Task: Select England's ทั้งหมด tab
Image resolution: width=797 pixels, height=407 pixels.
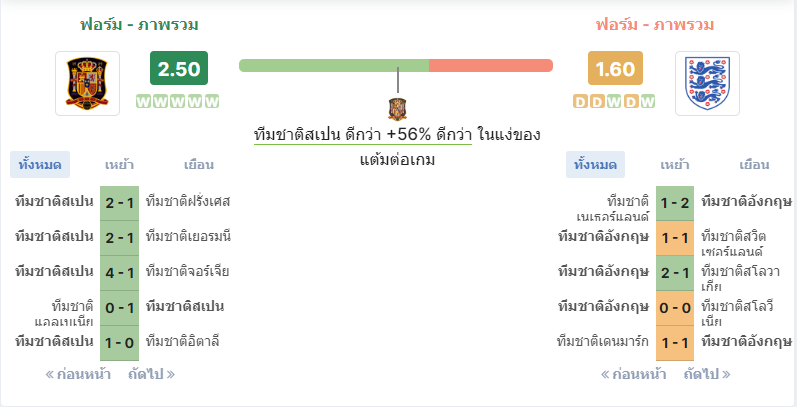Action: click(595, 165)
